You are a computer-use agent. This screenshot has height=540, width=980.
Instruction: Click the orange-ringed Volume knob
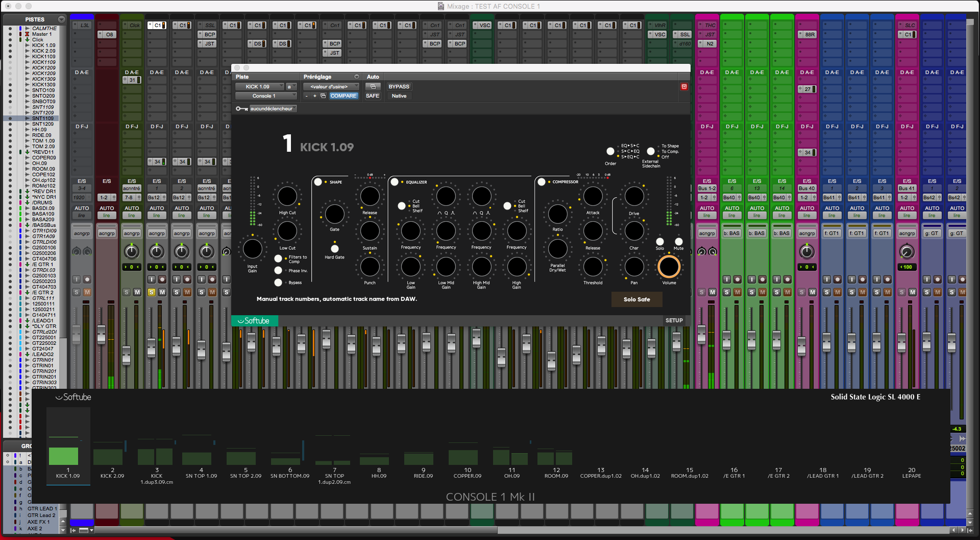click(x=669, y=266)
